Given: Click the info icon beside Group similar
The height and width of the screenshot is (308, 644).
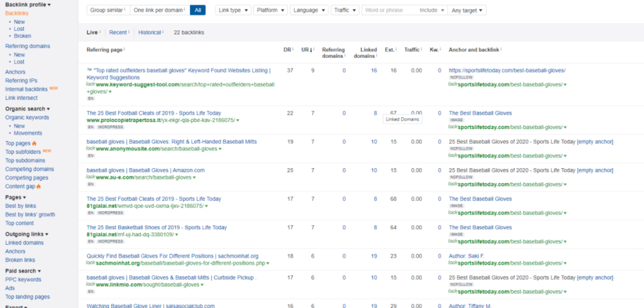Looking at the screenshot, I should coord(125,9).
